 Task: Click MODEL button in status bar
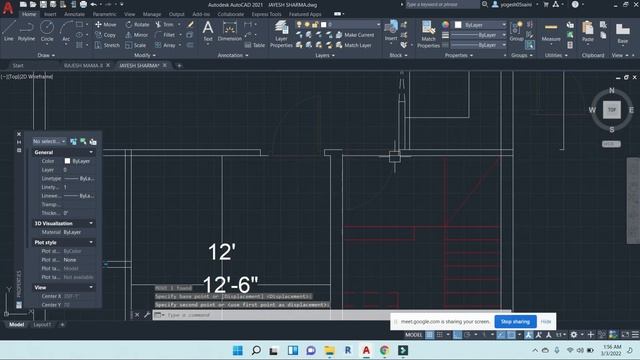point(413,335)
